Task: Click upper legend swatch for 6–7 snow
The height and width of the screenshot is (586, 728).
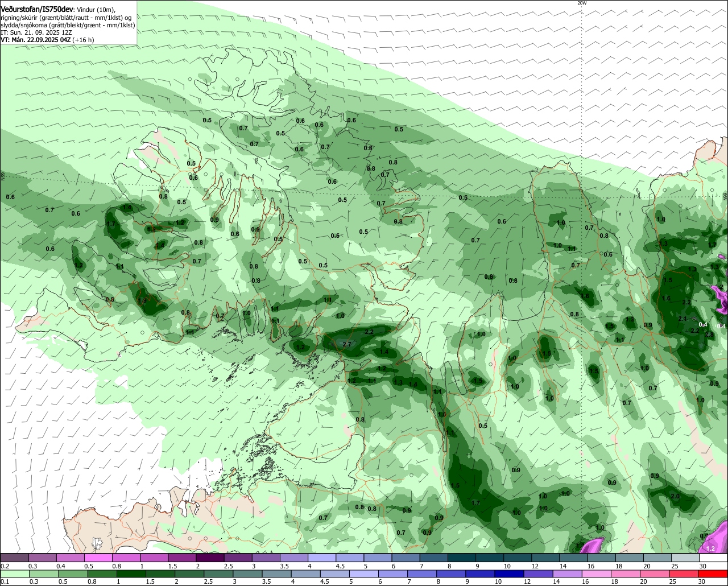Action: coord(406,558)
